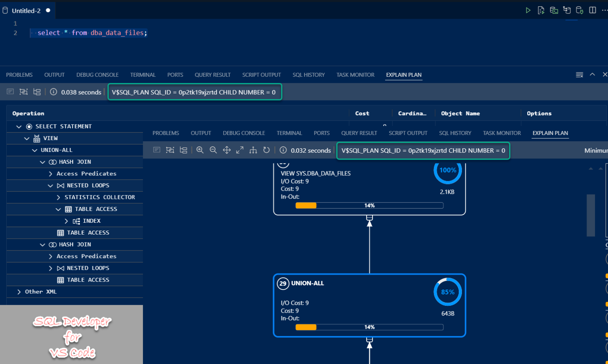Viewport: 608px width, 364px height.
Task: Click the pan move icon in the diagram toolbar
Action: (226, 150)
